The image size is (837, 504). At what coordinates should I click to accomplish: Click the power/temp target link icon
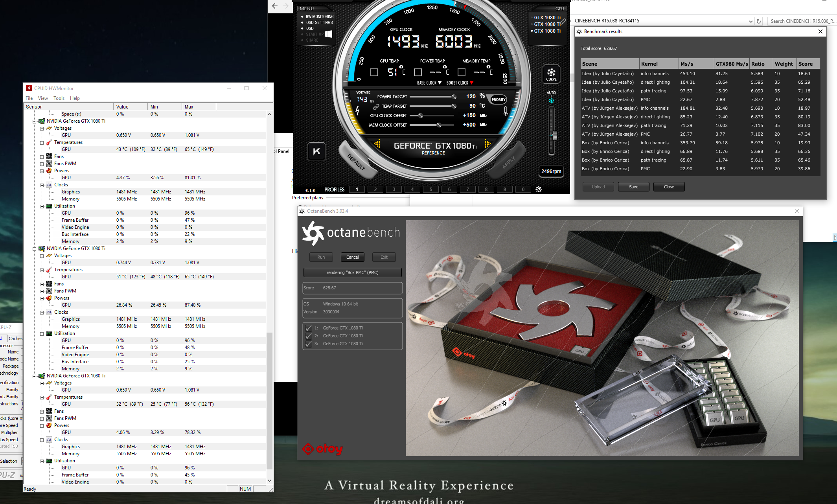(376, 107)
